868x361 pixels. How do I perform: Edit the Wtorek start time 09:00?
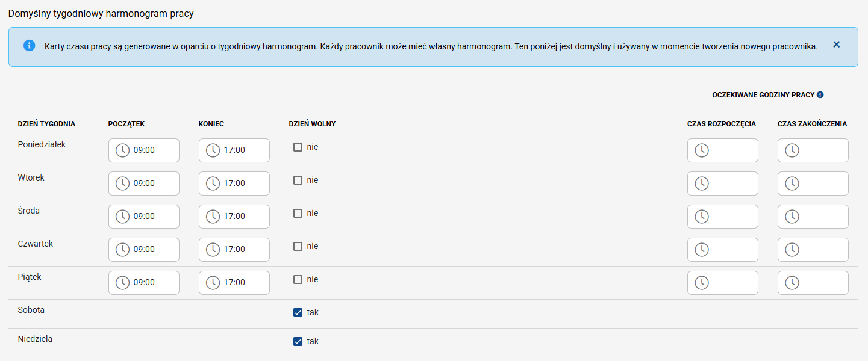pos(151,183)
